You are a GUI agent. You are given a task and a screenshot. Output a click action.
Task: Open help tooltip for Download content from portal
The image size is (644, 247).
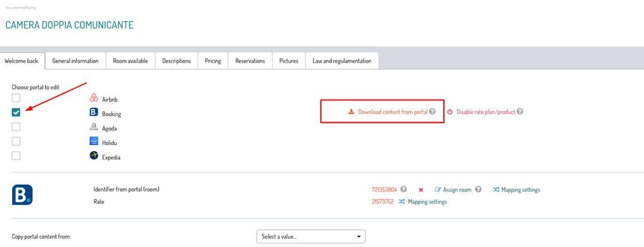[x=432, y=112]
